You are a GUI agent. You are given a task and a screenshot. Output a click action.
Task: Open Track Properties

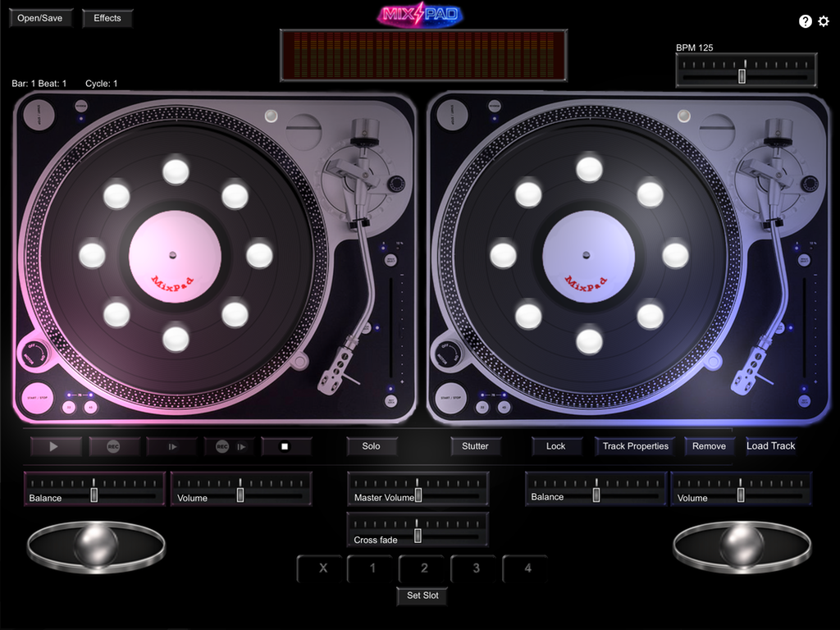[x=636, y=446]
